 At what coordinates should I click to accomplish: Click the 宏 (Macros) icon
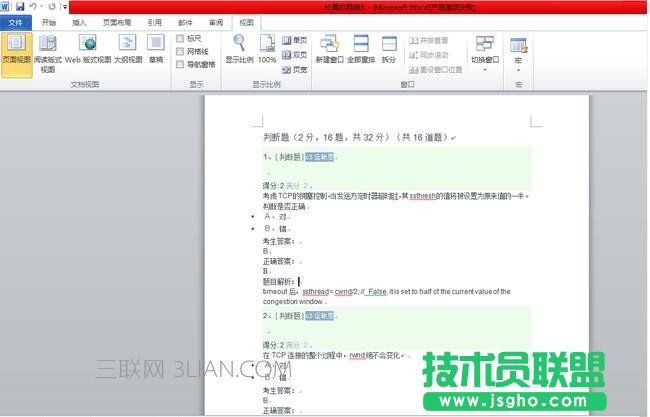tap(518, 45)
